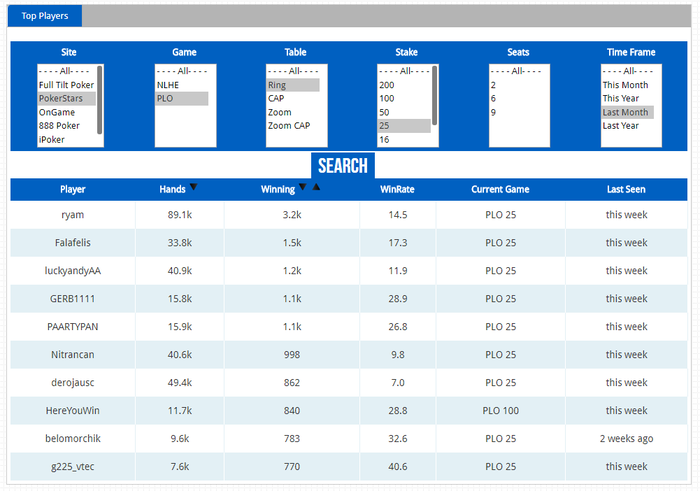Click the 2 weeks ago cell
Viewport: 700px width, 491px height.
click(626, 439)
